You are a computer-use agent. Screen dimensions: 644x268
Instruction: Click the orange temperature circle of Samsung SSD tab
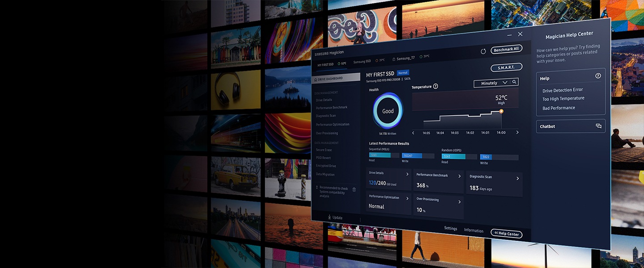point(377,60)
